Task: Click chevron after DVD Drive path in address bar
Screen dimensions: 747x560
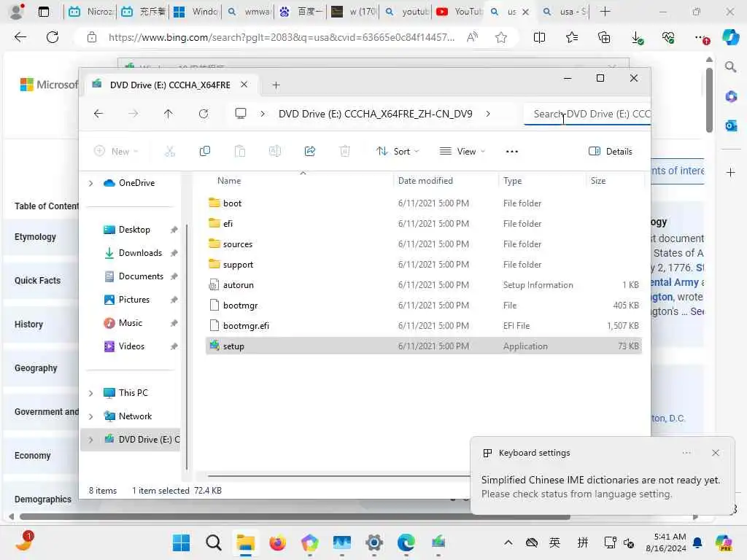Action: point(488,114)
